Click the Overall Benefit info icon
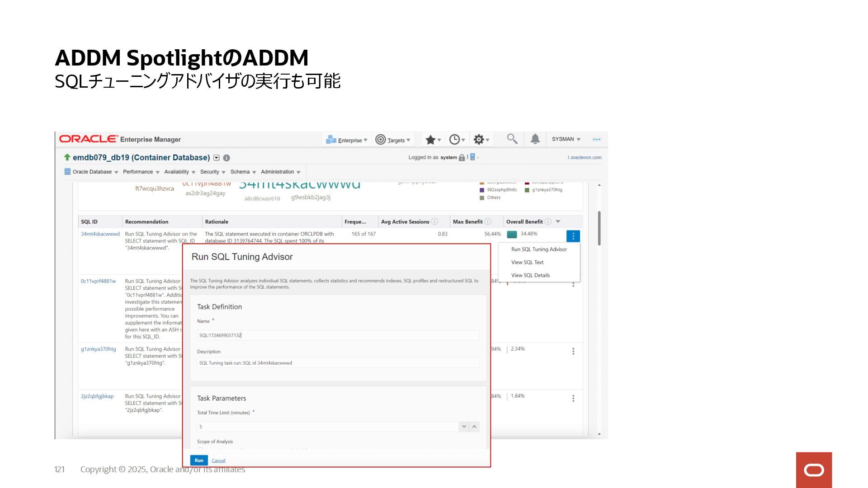 [x=548, y=221]
